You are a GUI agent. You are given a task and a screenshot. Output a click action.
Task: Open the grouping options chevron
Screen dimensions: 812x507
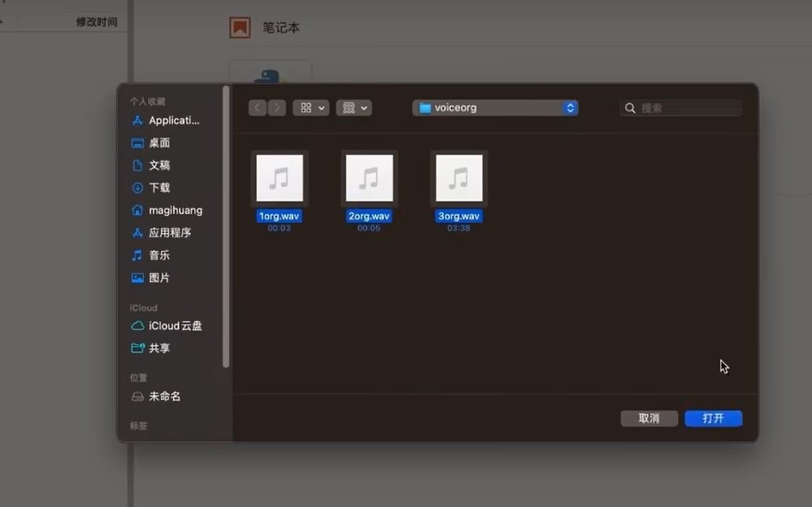click(364, 108)
